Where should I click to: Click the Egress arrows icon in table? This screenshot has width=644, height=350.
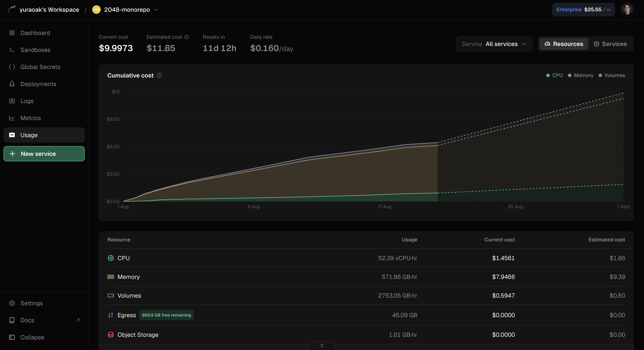coord(111,315)
